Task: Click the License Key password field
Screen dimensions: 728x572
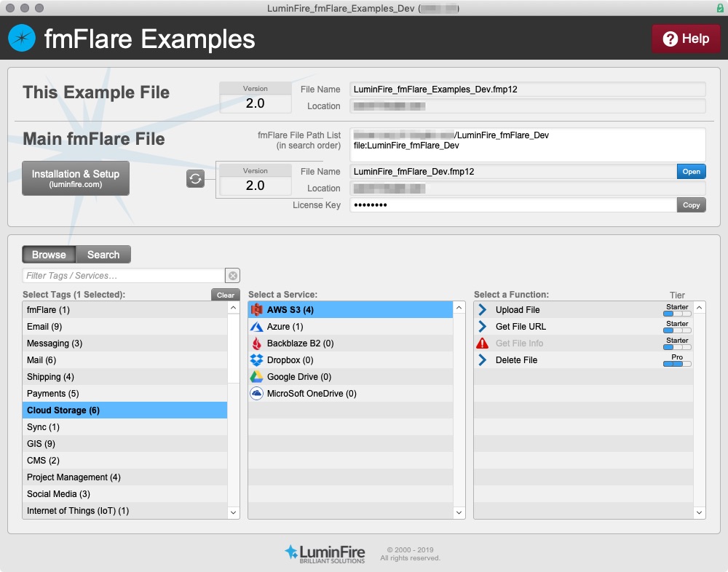Action: click(x=513, y=204)
